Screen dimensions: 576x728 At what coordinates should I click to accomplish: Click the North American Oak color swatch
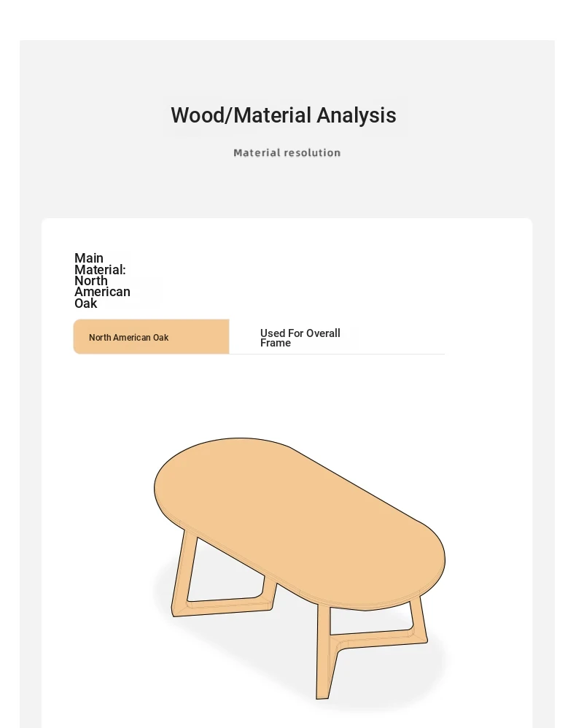[152, 336]
